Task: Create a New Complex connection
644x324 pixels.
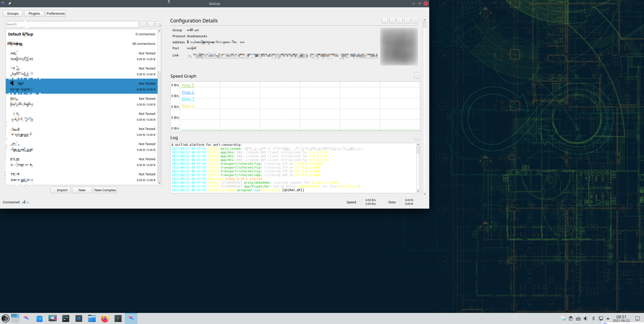Action: (x=105, y=190)
